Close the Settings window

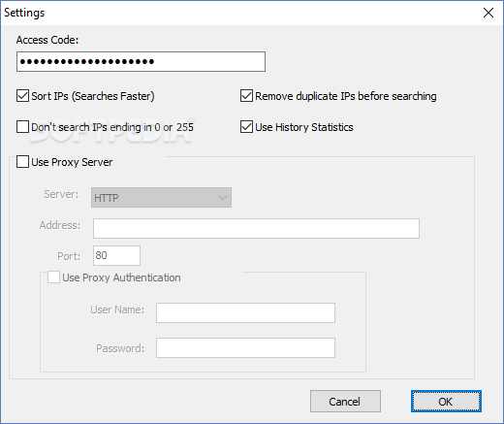click(488, 13)
